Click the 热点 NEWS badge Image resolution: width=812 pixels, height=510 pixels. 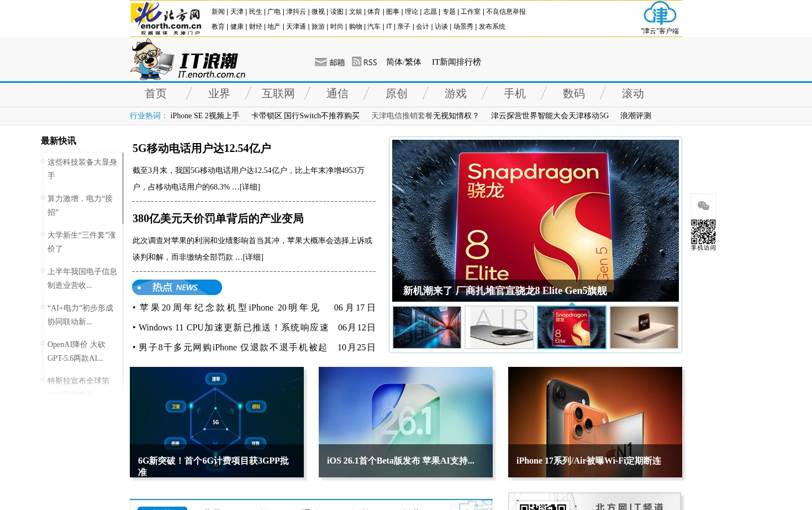[177, 287]
